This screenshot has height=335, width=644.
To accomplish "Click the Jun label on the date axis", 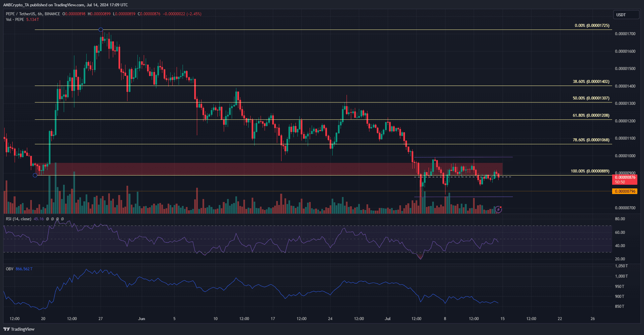I will [x=141, y=319].
